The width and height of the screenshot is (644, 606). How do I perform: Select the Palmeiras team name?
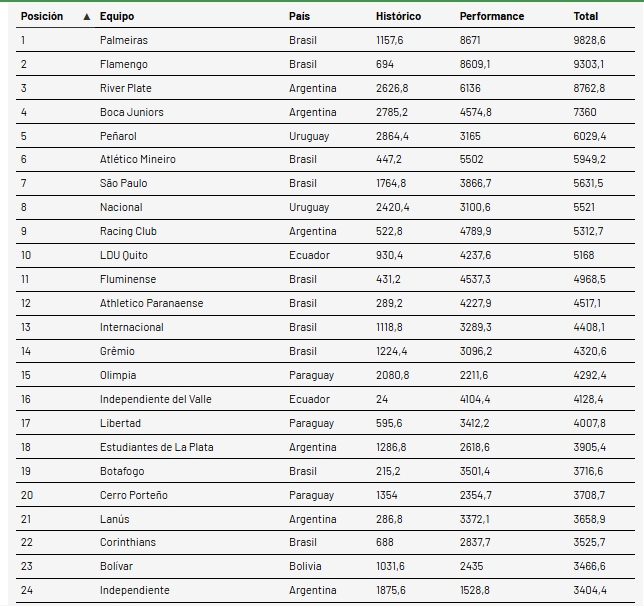click(124, 40)
